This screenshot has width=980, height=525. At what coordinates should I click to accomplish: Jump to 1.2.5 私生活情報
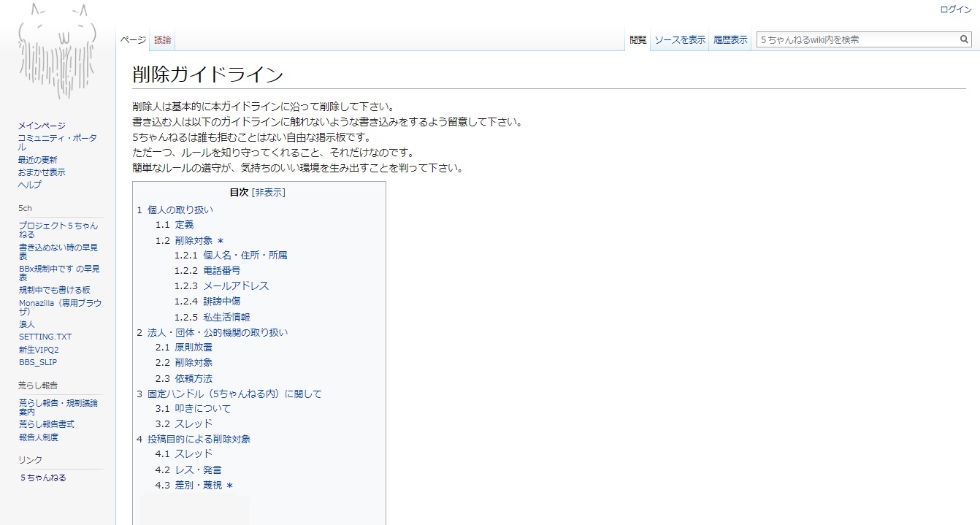point(213,318)
